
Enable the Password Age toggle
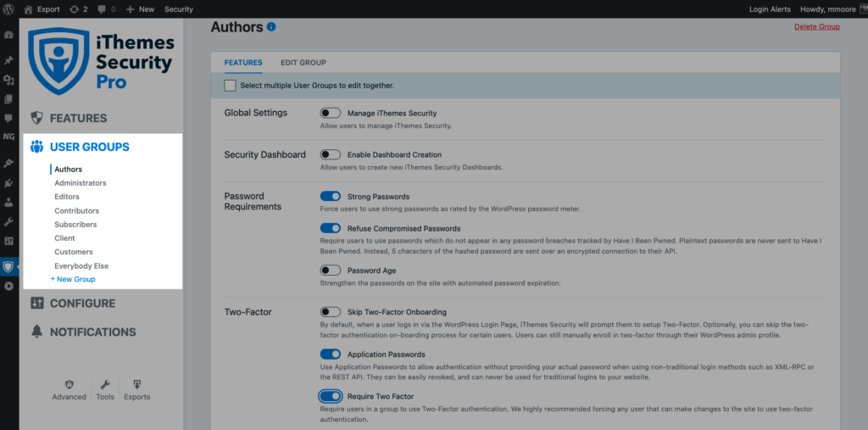[331, 271]
